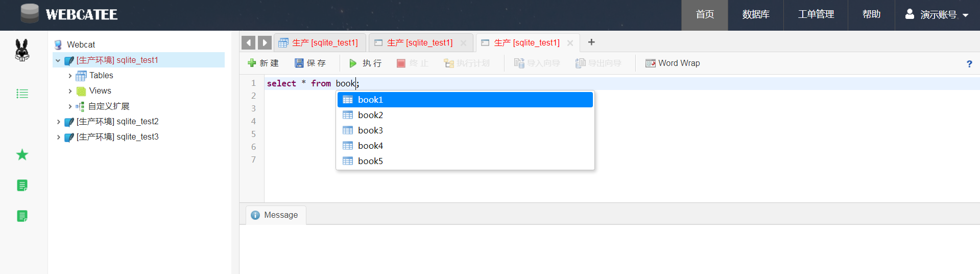Open the 数据库 menu in top navigation

point(755,15)
